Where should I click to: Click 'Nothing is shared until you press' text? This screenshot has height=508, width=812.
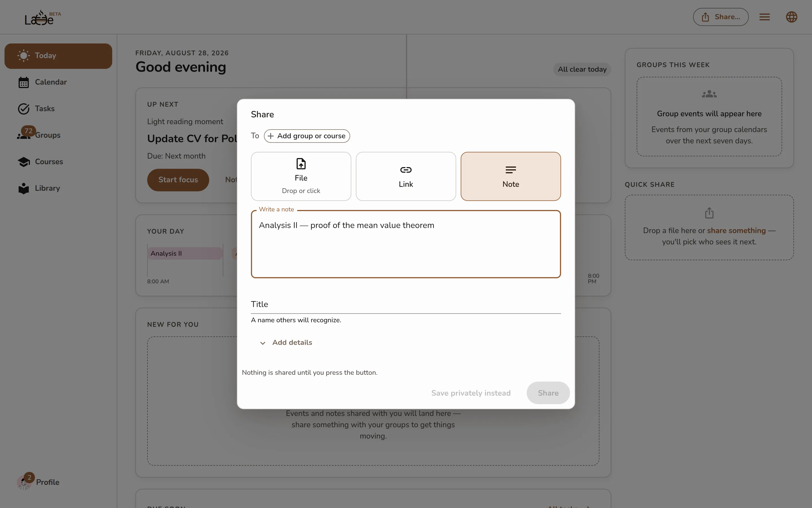(309, 373)
